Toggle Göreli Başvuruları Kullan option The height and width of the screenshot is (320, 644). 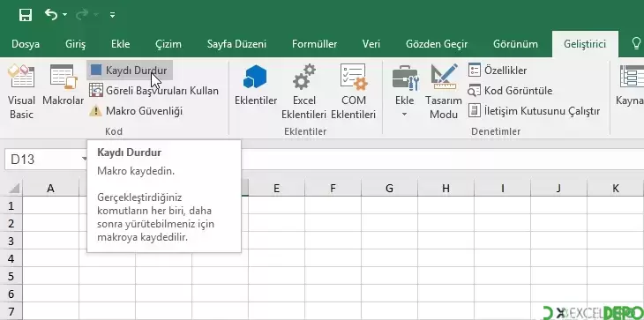[x=154, y=91]
